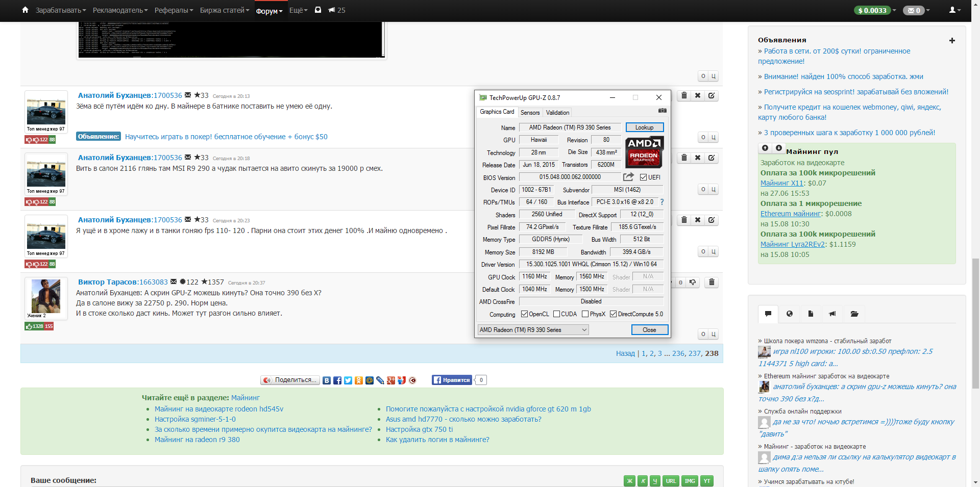Click the thumbs-down icon on Виктор Тарасов's post
This screenshot has height=487, width=980.
693,282
